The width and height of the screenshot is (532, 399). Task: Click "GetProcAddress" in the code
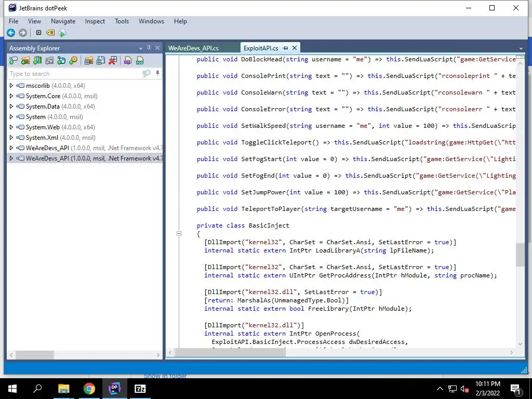pyautogui.click(x=345, y=275)
